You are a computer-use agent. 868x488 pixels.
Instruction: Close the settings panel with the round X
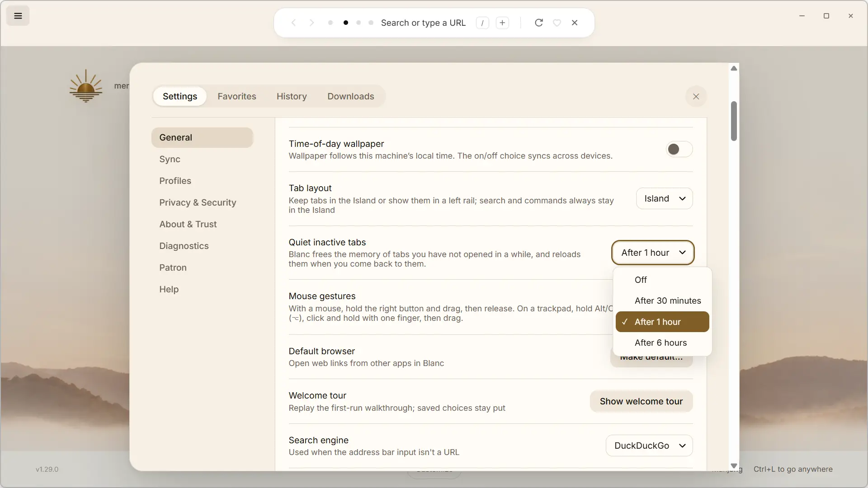point(696,96)
